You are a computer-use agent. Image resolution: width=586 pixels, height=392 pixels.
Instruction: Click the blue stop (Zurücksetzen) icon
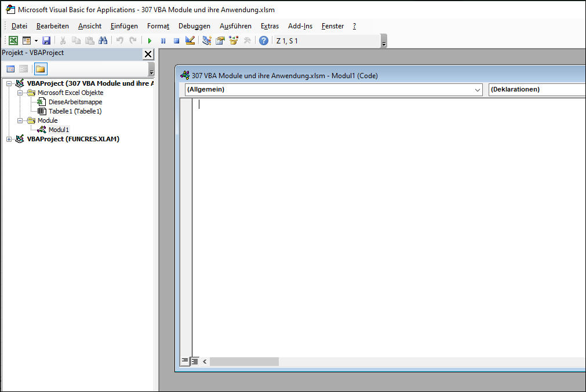176,41
